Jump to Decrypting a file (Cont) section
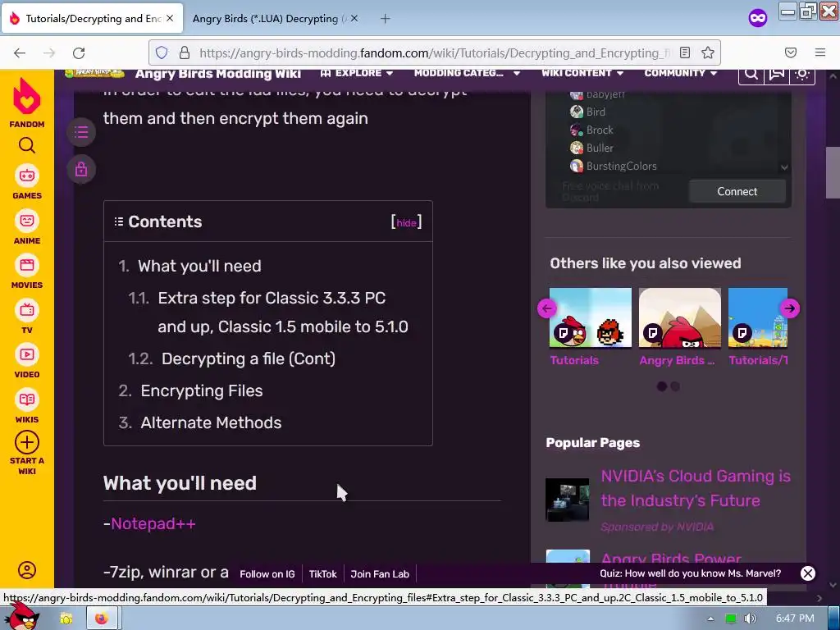The width and height of the screenshot is (840, 630). coord(248,358)
